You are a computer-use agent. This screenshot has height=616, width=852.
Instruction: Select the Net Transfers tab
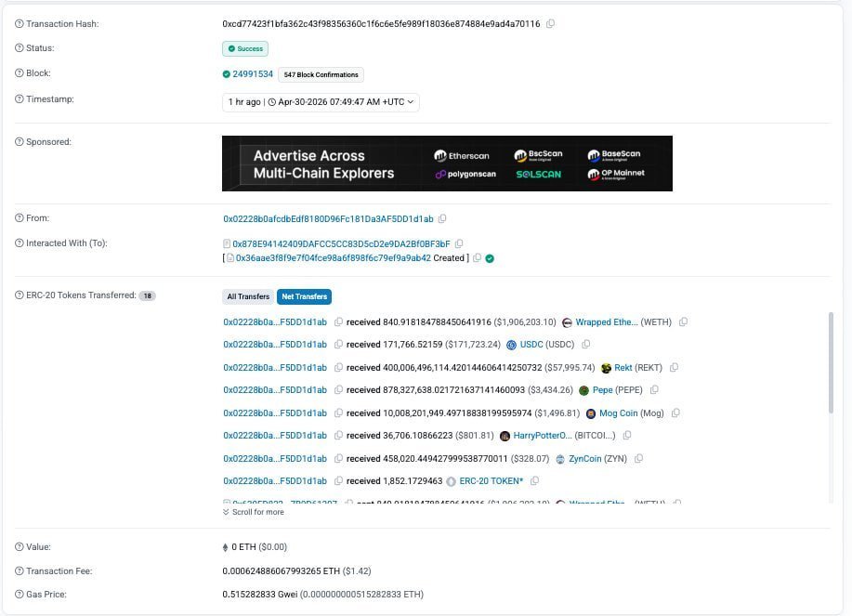tap(305, 296)
